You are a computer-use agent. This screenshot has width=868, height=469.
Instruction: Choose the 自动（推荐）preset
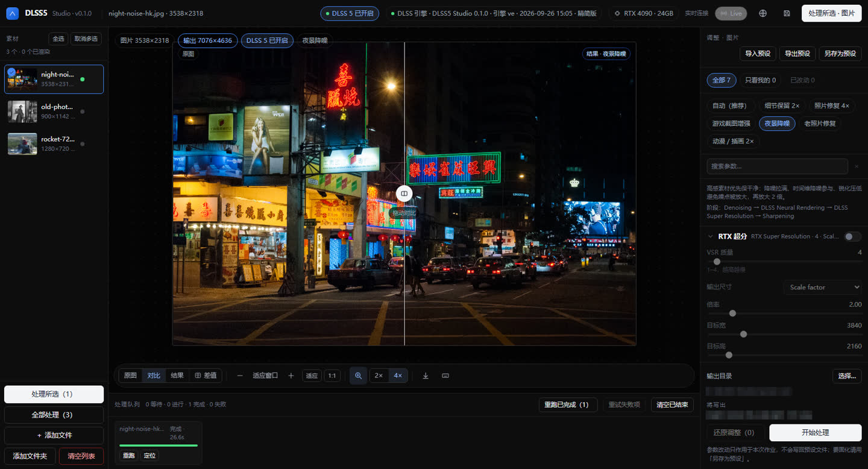tap(730, 106)
